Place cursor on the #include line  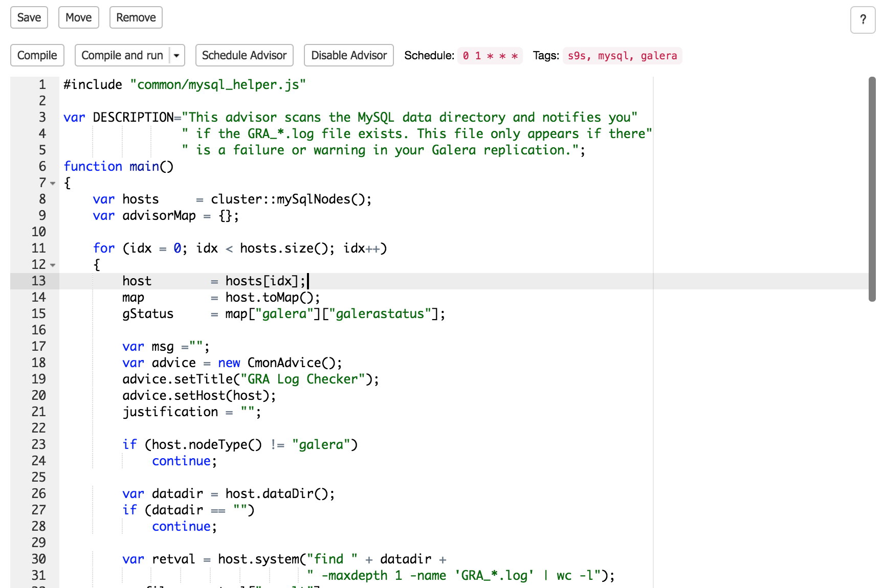pos(185,84)
